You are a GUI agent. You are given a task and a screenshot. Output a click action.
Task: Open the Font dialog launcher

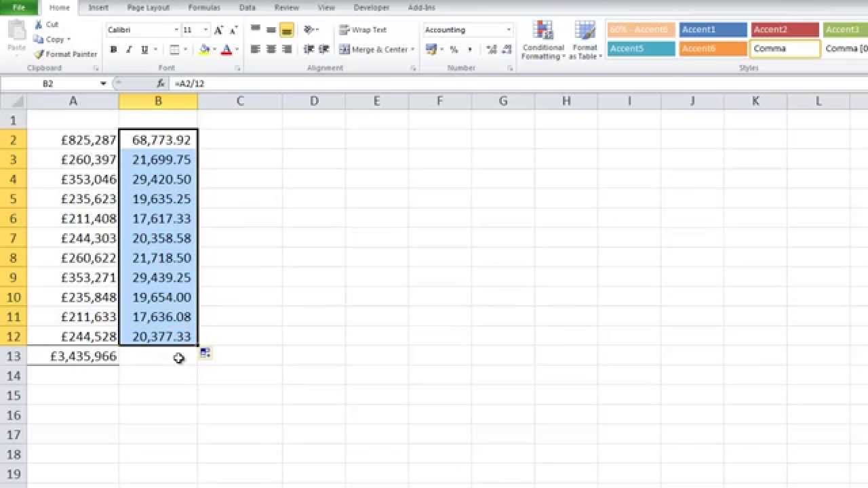(x=238, y=68)
